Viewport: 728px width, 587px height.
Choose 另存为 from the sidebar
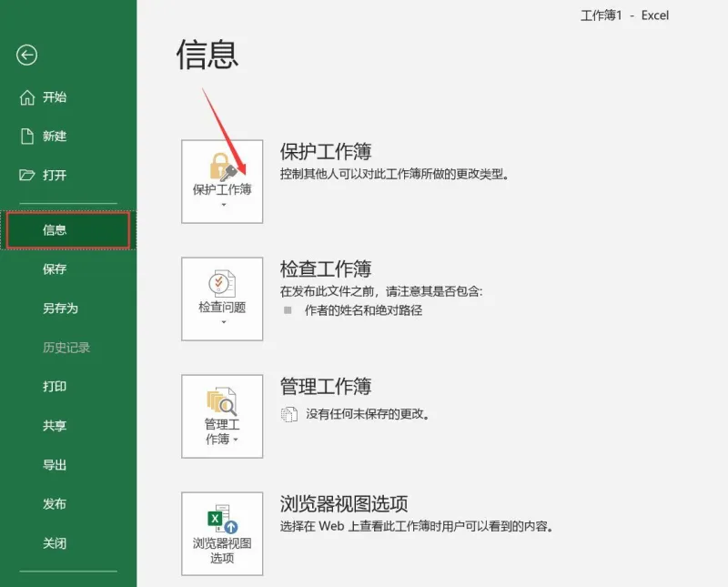coord(60,309)
